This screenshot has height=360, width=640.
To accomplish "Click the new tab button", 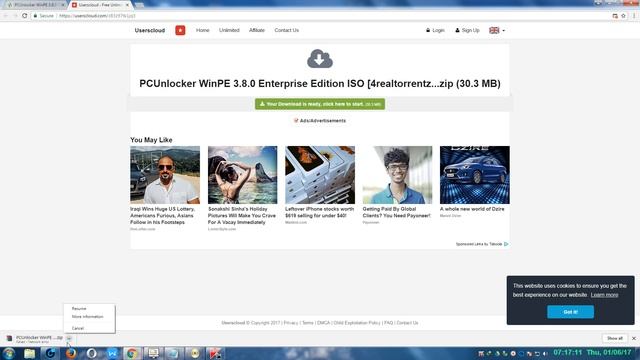I will click(139, 5).
